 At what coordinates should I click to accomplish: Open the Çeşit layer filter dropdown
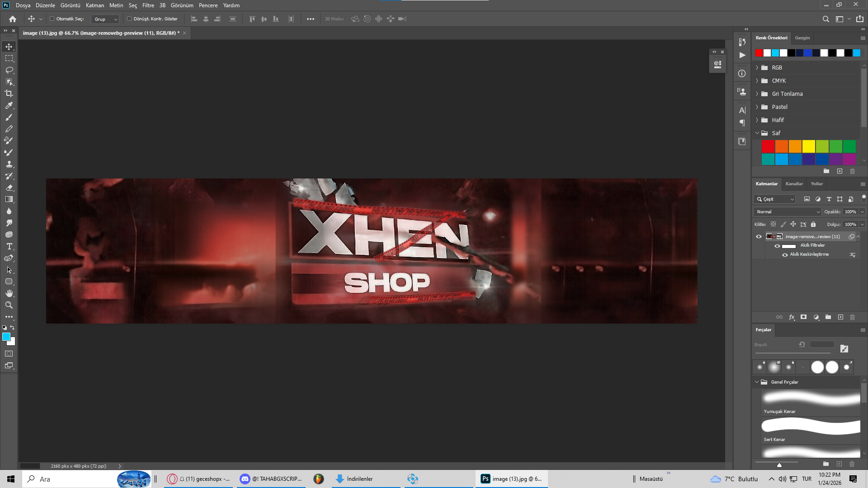pos(774,199)
